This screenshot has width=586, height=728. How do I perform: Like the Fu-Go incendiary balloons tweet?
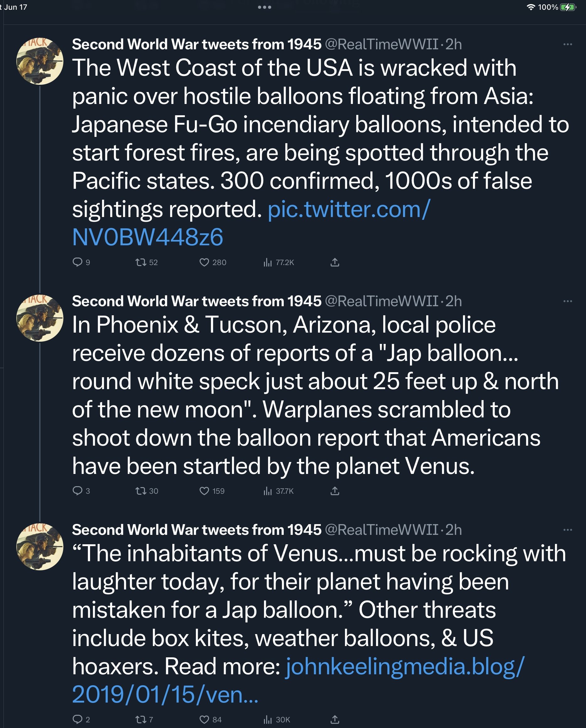pyautogui.click(x=204, y=262)
